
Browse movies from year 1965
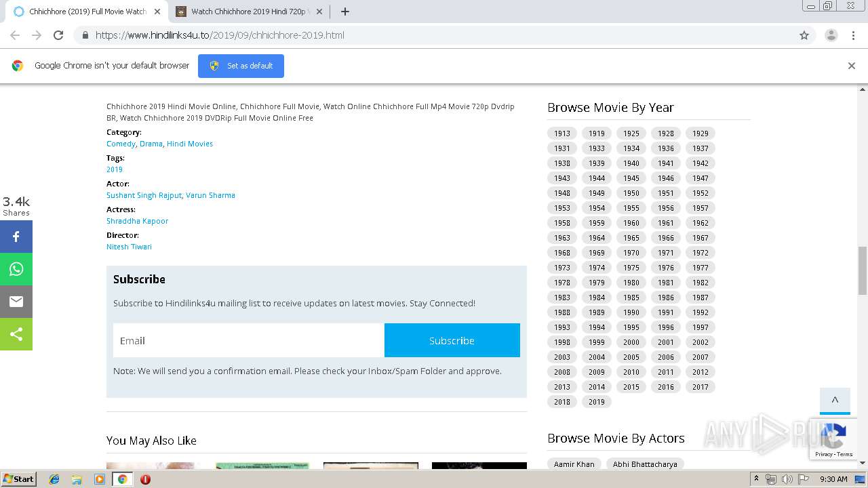[631, 238]
